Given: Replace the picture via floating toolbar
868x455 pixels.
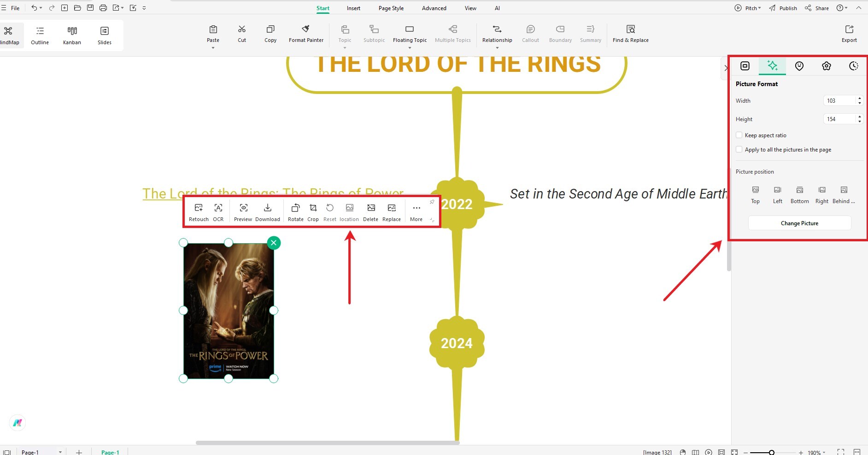Looking at the screenshot, I should coord(392,212).
